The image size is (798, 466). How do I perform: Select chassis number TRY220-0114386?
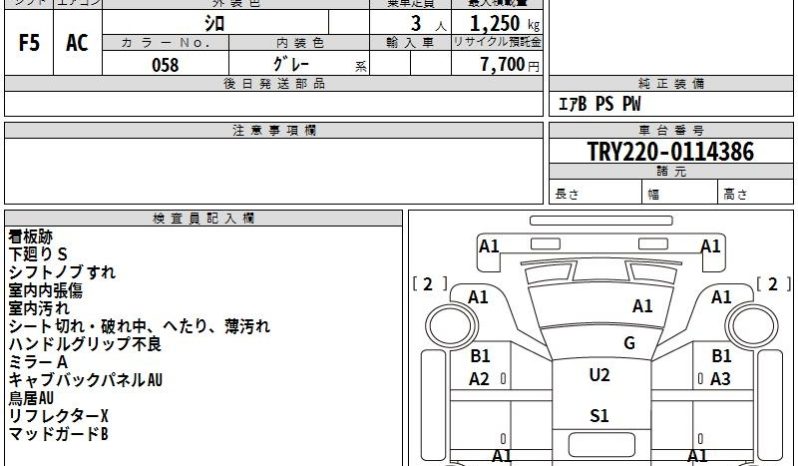670,152
